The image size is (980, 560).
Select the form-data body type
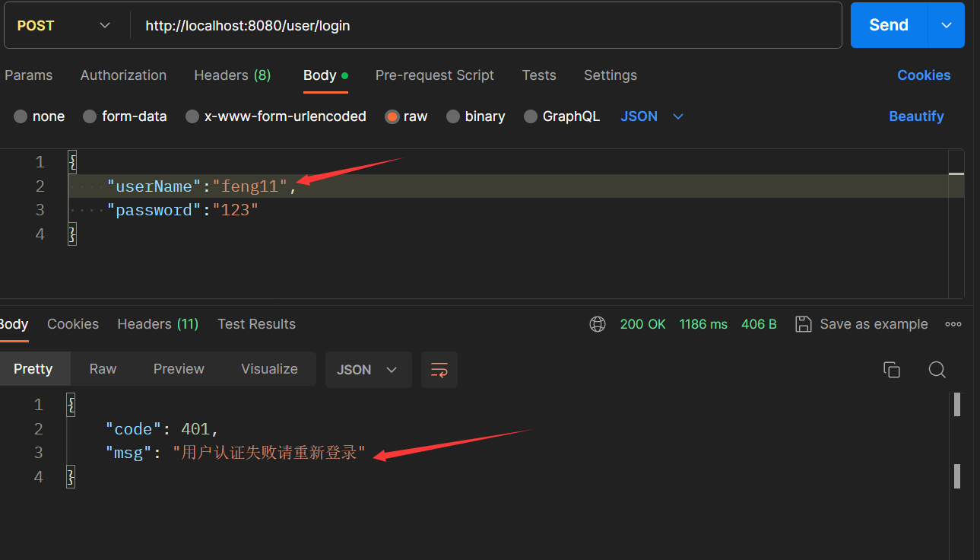click(125, 116)
